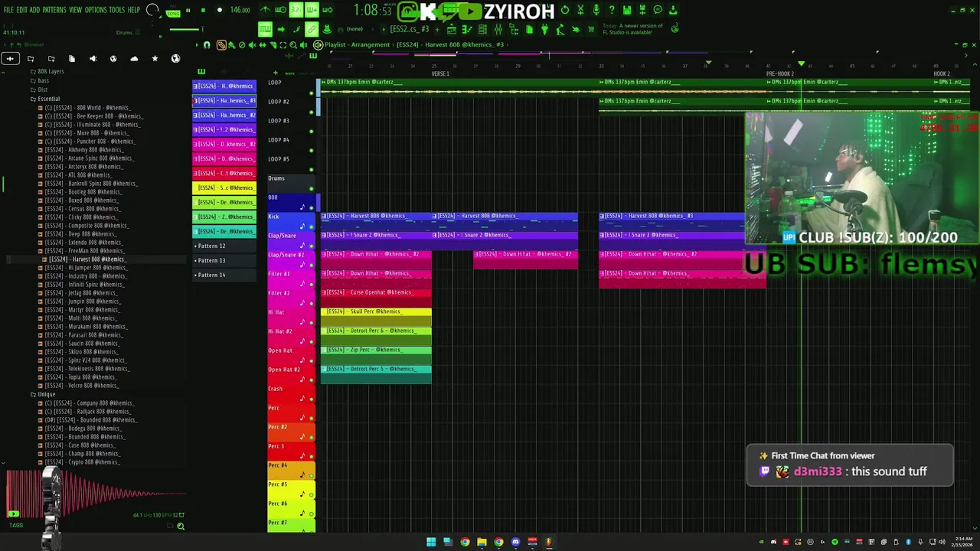The height and width of the screenshot is (551, 980).
Task: Open the help question mark icon
Action: click(x=611, y=10)
